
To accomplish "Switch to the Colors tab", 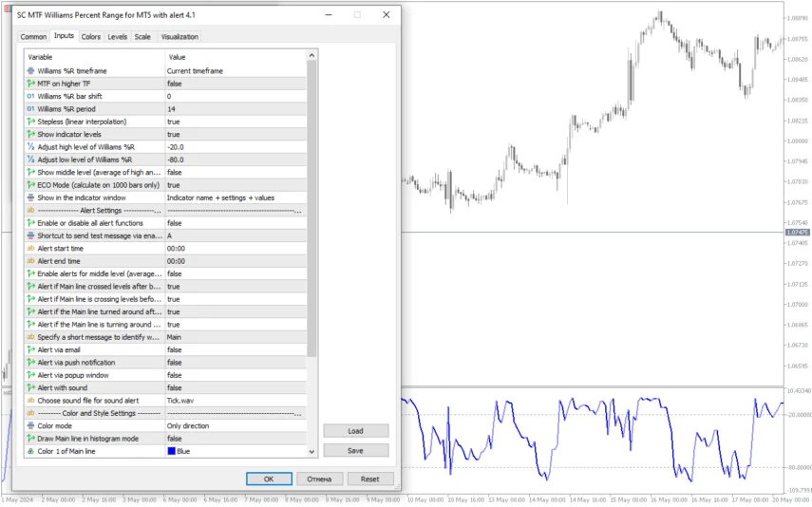I will pos(90,37).
